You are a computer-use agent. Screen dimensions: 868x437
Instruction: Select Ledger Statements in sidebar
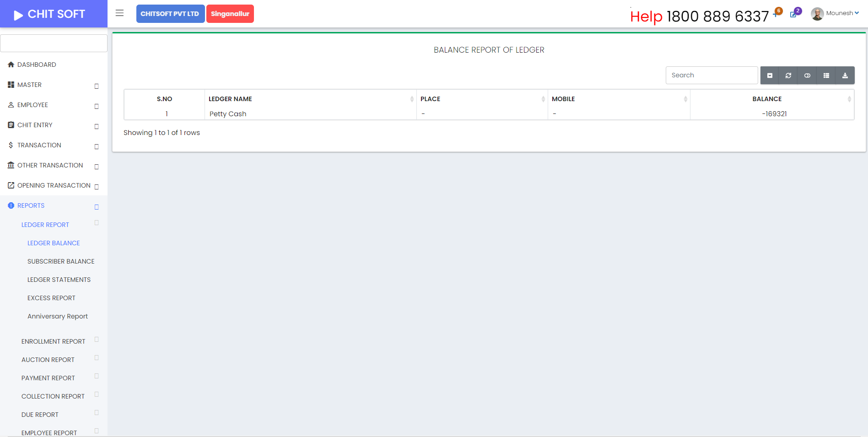(x=59, y=280)
